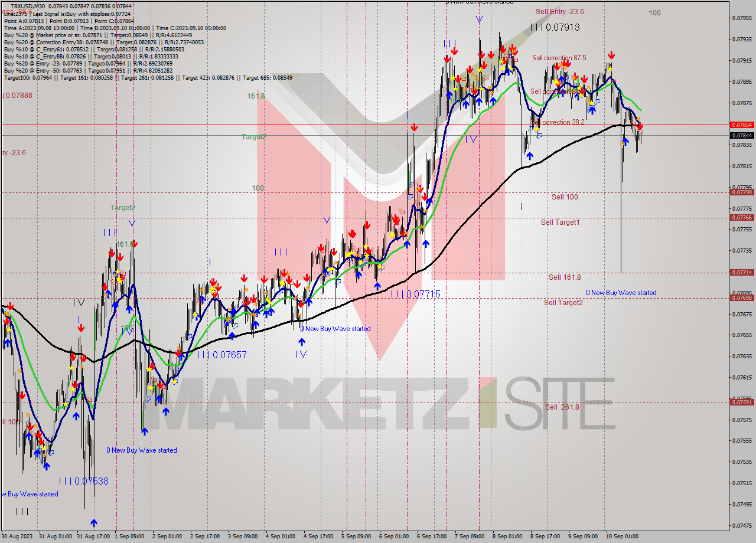756x543 pixels.
Task: Select the 'correction 38.2' level label
Action: tap(563, 122)
